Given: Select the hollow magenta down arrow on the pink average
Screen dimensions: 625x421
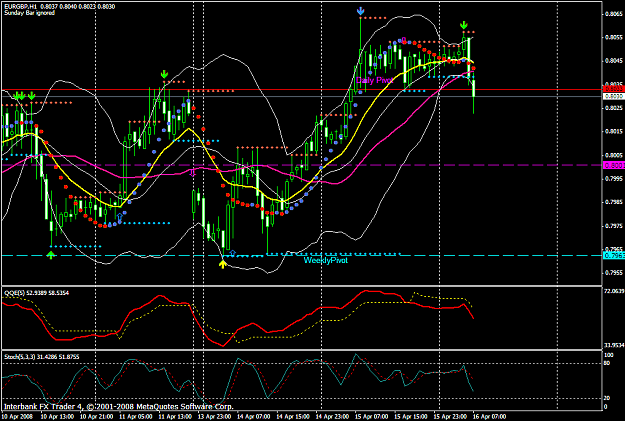Looking at the screenshot, I should tap(193, 172).
